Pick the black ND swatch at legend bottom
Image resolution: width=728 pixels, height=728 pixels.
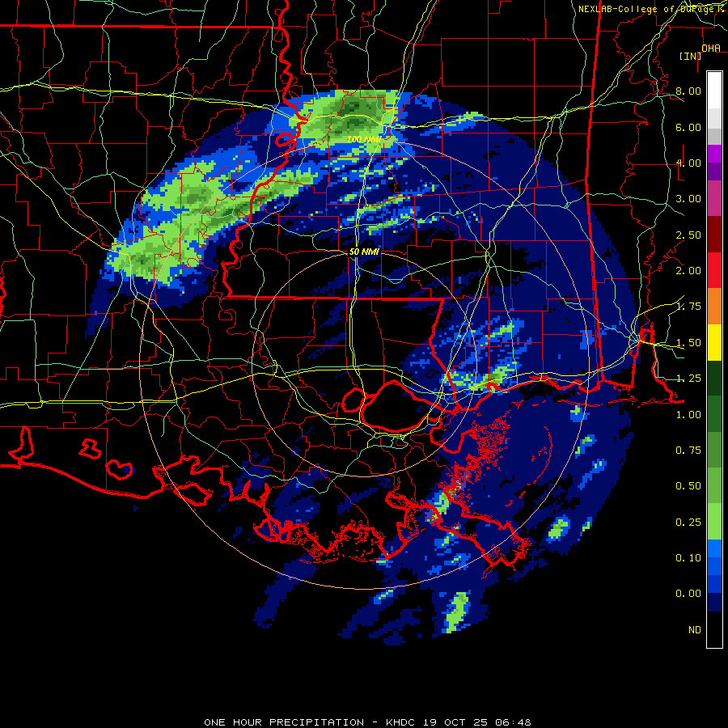pyautogui.click(x=714, y=629)
